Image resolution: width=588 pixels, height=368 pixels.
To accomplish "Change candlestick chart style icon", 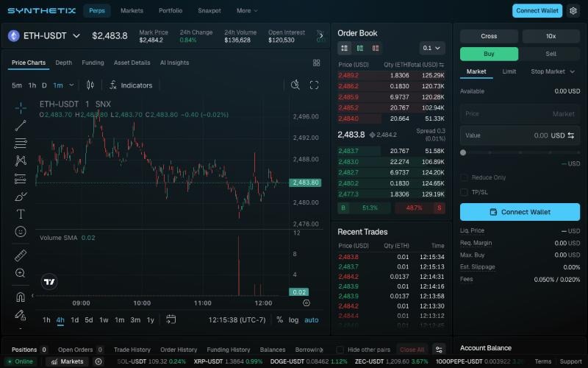I will coord(90,85).
